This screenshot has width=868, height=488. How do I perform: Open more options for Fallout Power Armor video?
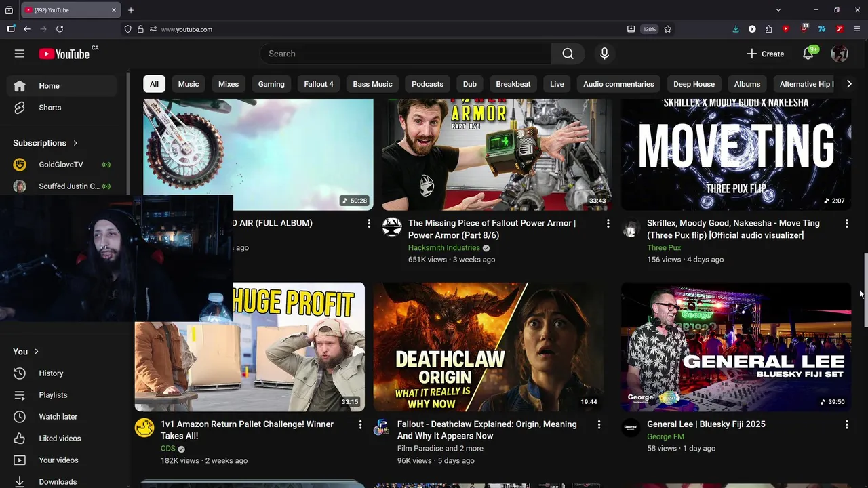[x=608, y=223]
